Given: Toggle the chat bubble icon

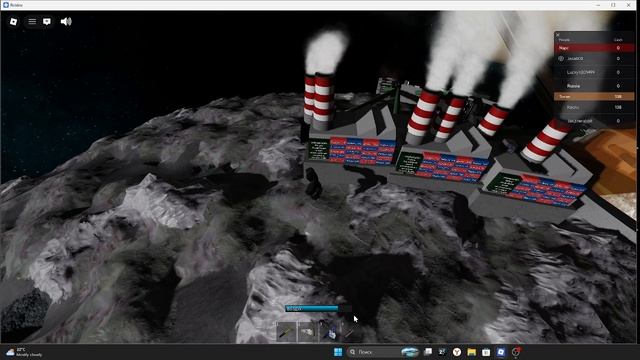Looking at the screenshot, I should [x=47, y=22].
